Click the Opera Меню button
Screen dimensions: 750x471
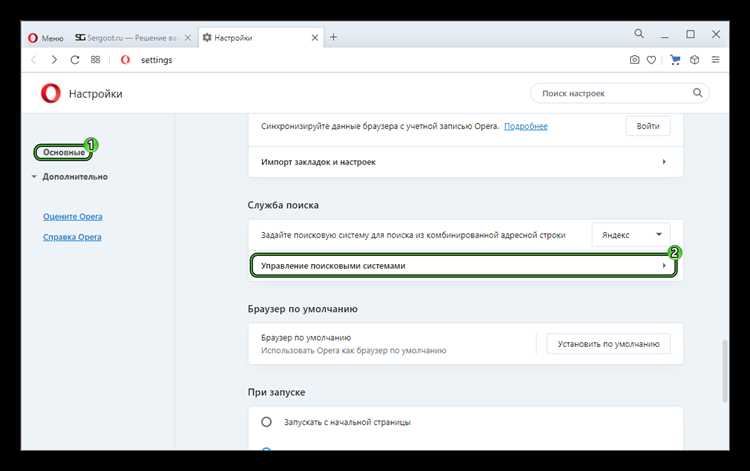pos(46,37)
